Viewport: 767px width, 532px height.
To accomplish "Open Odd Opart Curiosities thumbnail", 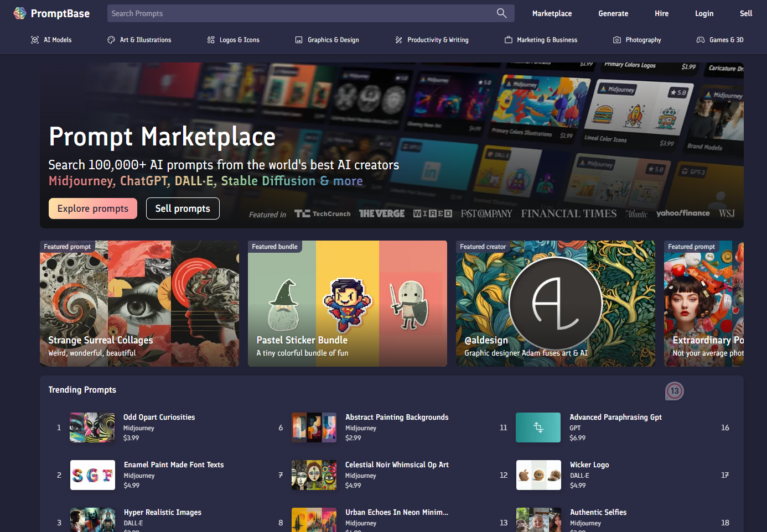I will (92, 427).
